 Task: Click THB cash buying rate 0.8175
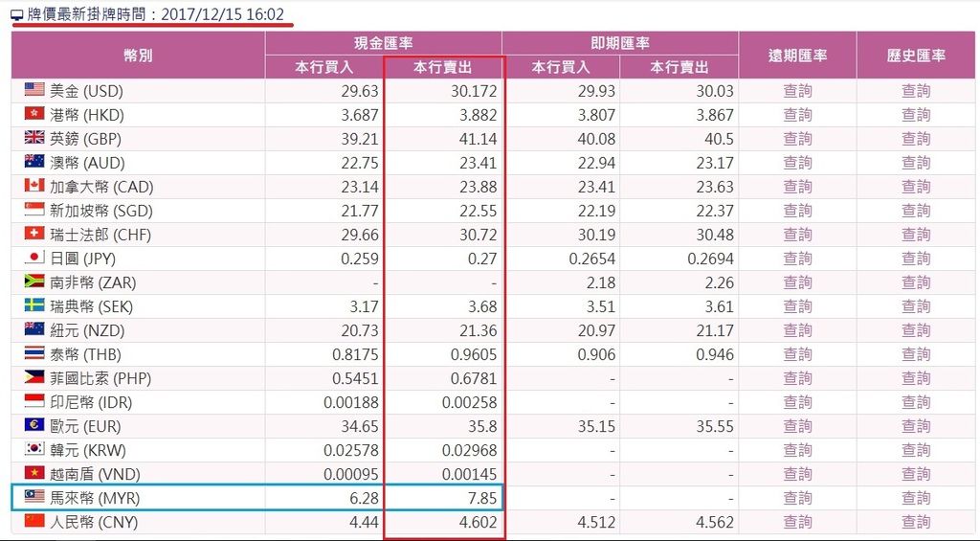[x=355, y=354]
